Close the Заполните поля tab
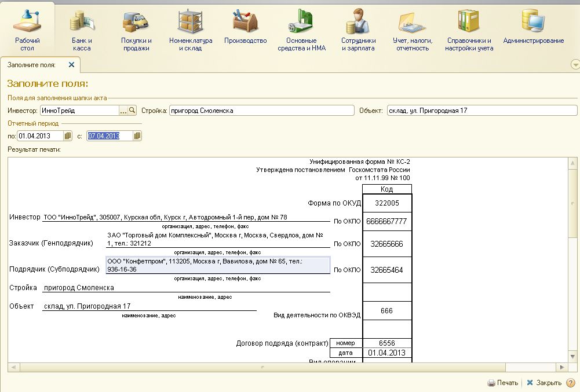 click(x=71, y=65)
